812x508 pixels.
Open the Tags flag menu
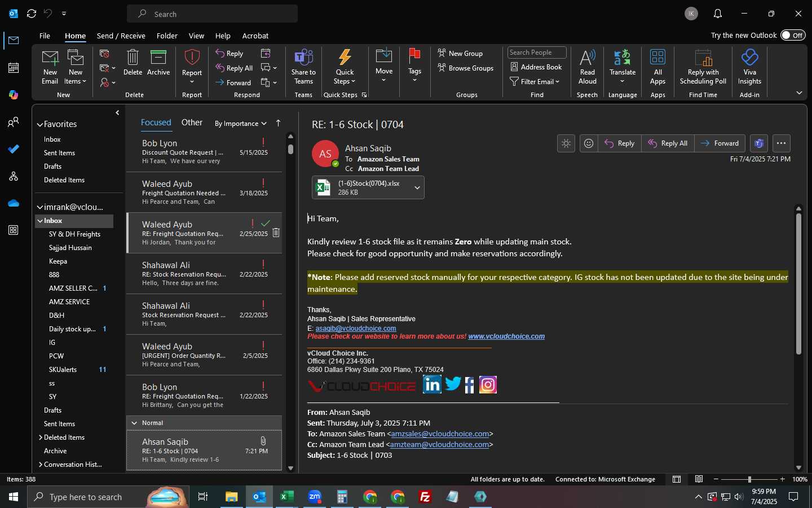414,65
